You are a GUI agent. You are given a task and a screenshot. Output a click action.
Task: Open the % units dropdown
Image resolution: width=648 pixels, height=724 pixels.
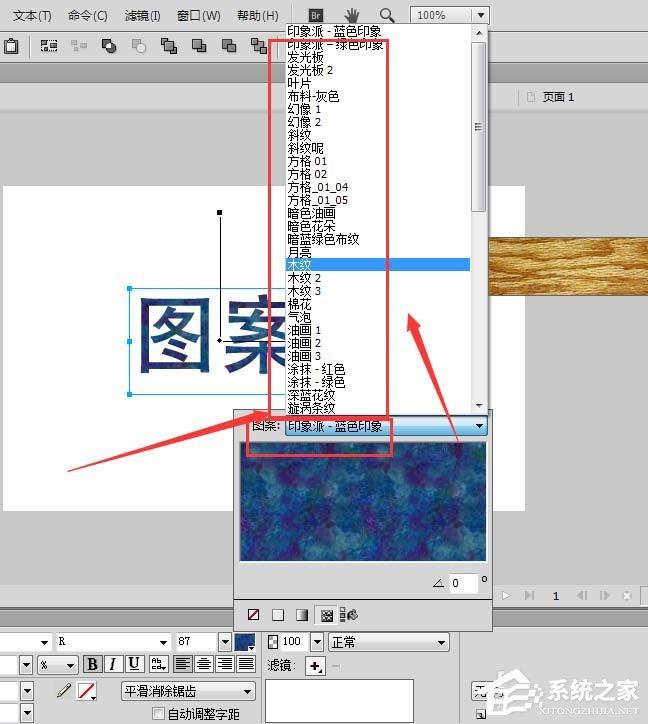click(x=58, y=665)
